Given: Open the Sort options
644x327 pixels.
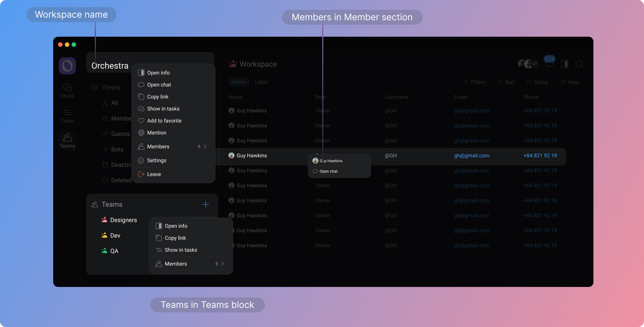Looking at the screenshot, I should (507, 82).
